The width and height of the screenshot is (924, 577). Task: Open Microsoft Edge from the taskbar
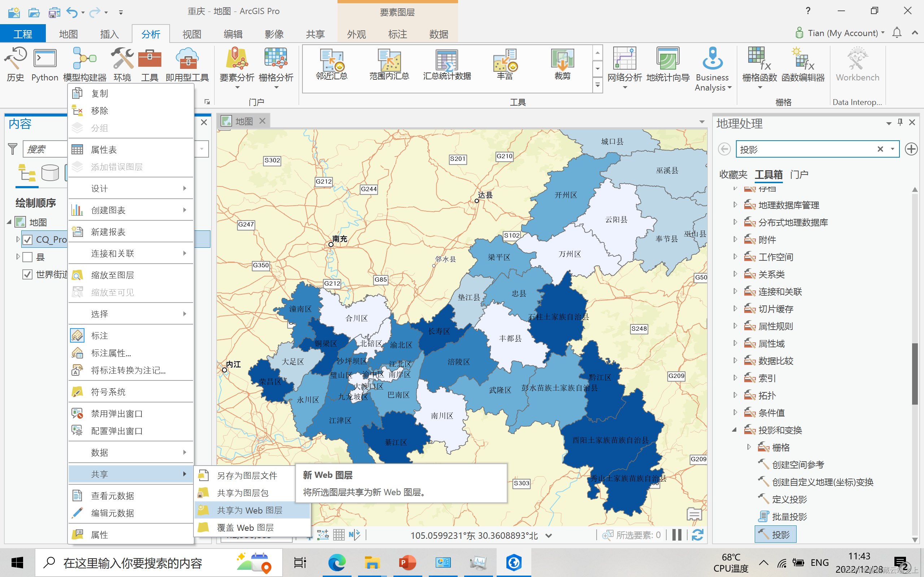click(336, 562)
